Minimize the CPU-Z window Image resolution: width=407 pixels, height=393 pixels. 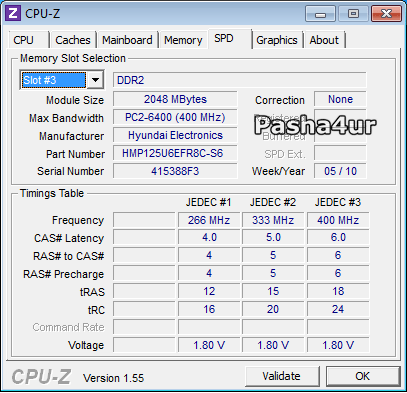[x=320, y=14]
